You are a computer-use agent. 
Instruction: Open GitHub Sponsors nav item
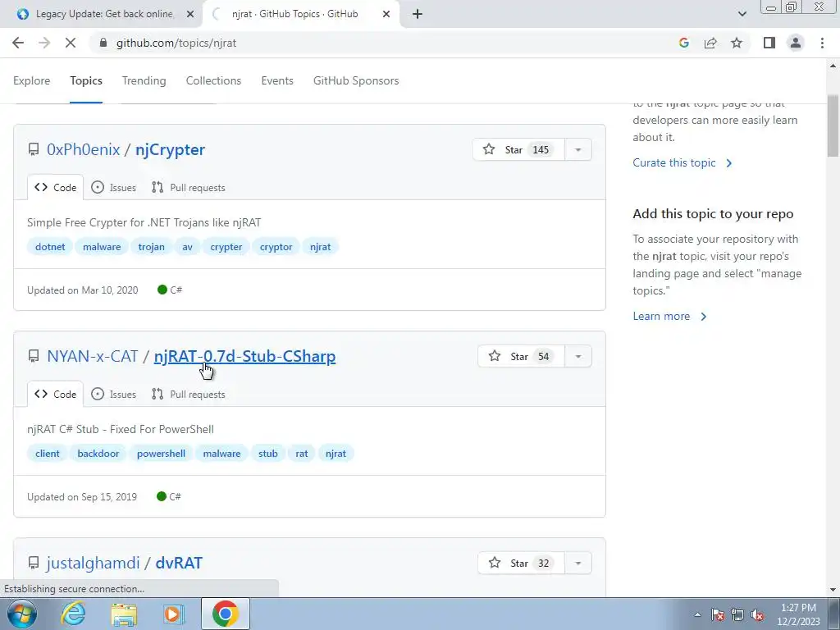tap(356, 81)
